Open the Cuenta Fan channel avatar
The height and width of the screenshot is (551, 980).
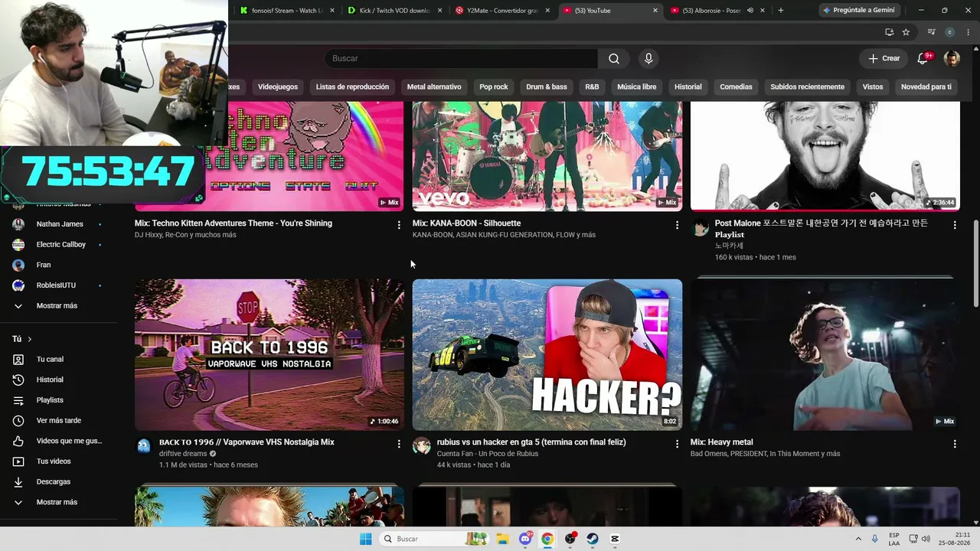pos(422,446)
